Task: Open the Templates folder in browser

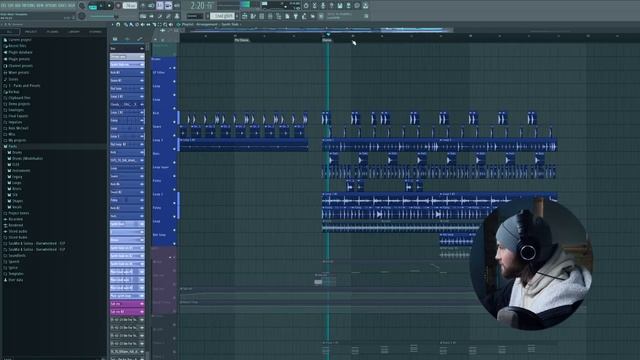Action: 13,274
